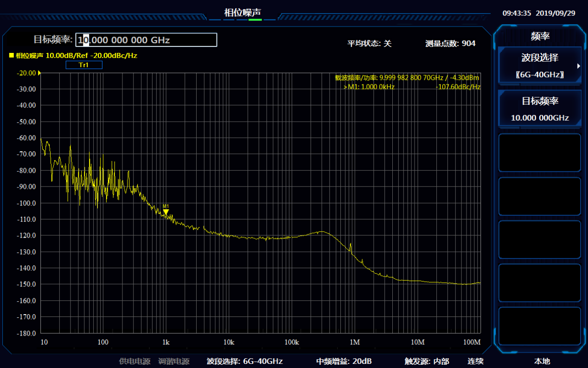
Task: Enable the 供电电源 status indicator
Action: 135,361
